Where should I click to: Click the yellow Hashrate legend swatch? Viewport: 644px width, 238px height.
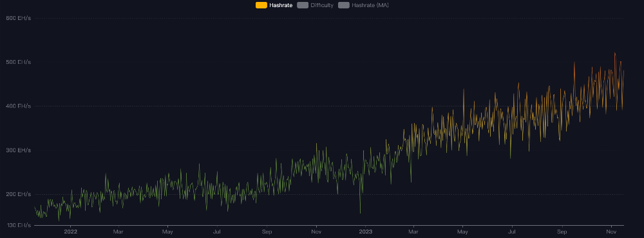(x=261, y=5)
